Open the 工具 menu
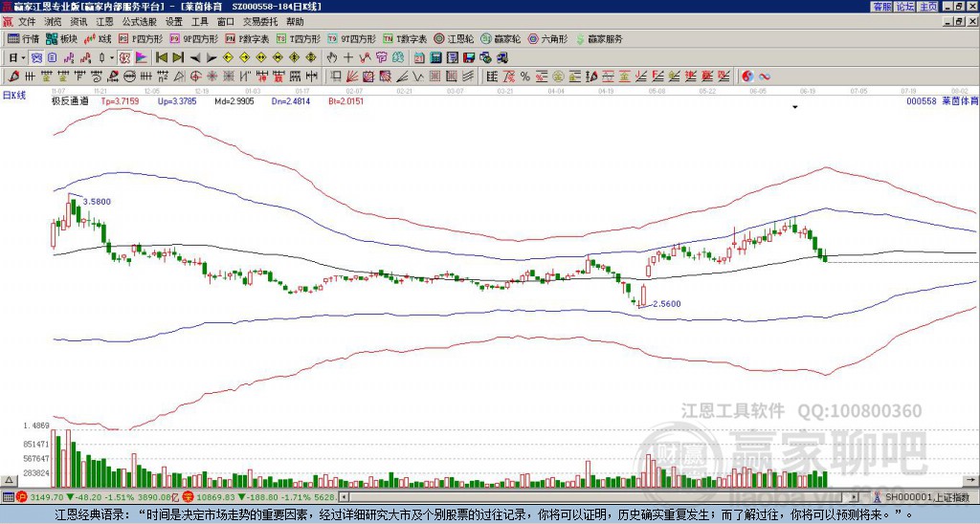The image size is (980, 524). coord(199,22)
